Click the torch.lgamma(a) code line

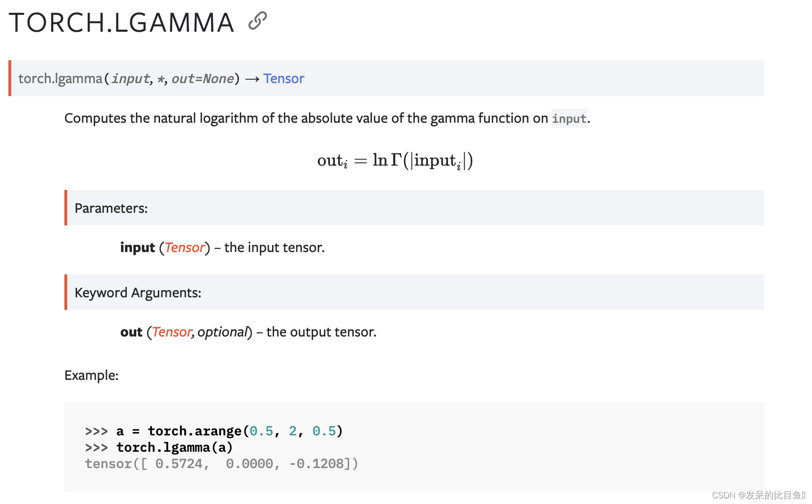[x=159, y=448]
